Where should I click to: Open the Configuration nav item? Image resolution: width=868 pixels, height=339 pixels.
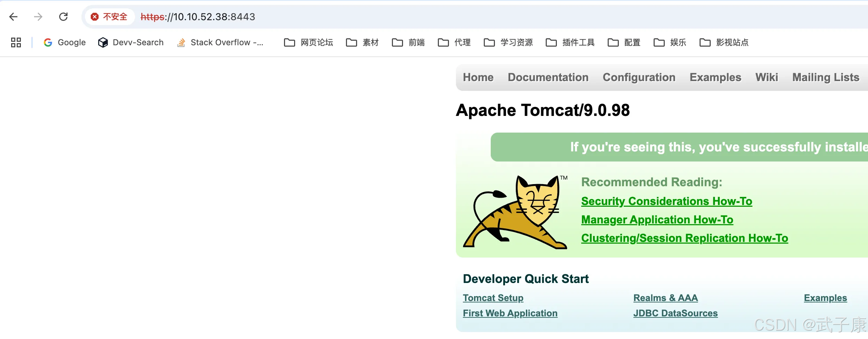point(639,77)
